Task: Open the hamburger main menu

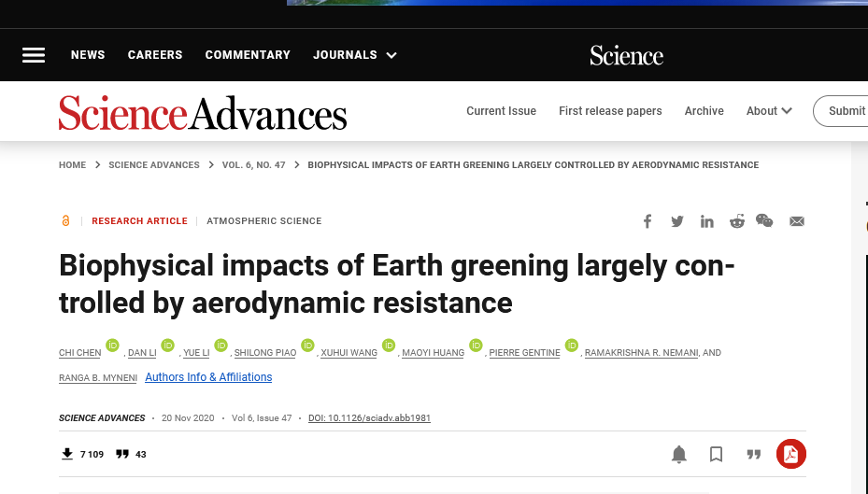Action: tap(34, 55)
